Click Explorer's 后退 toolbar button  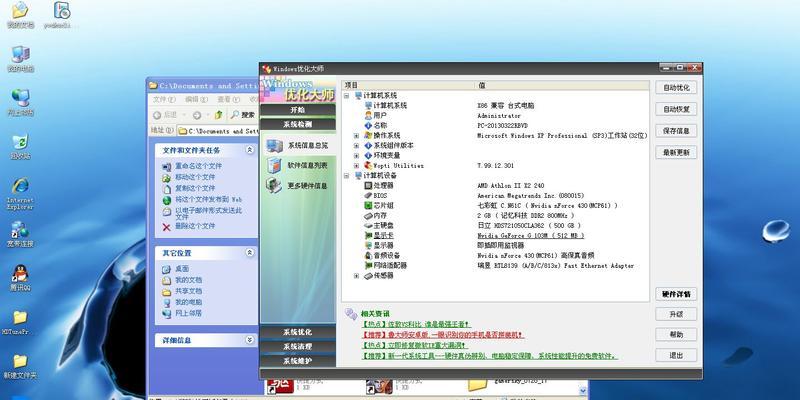click(x=165, y=115)
